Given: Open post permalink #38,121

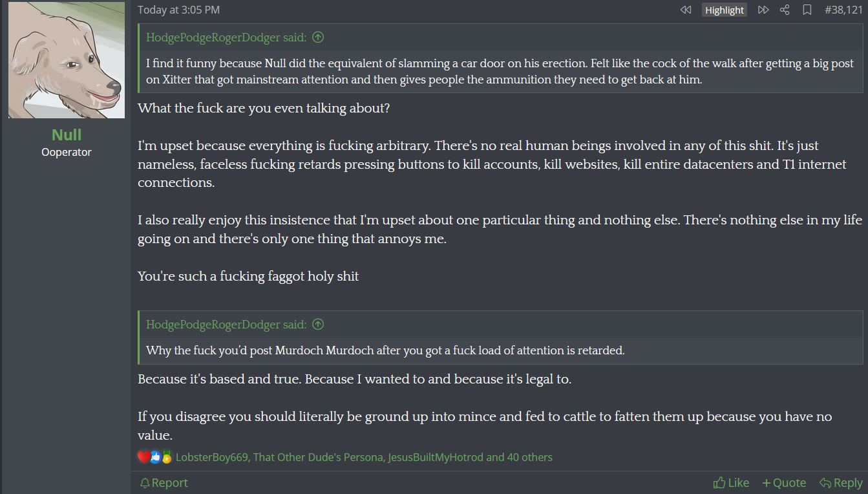Looking at the screenshot, I should coord(843,10).
